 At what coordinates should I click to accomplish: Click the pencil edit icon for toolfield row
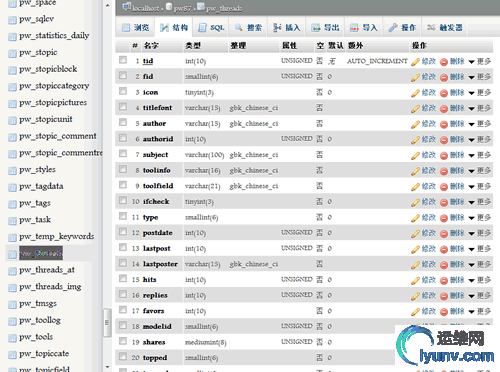[415, 187]
